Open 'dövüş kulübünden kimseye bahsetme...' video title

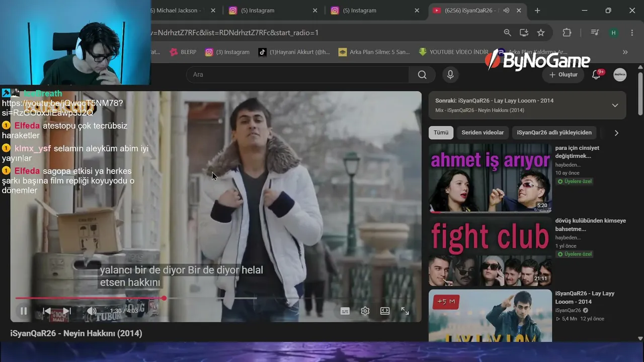[591, 225]
